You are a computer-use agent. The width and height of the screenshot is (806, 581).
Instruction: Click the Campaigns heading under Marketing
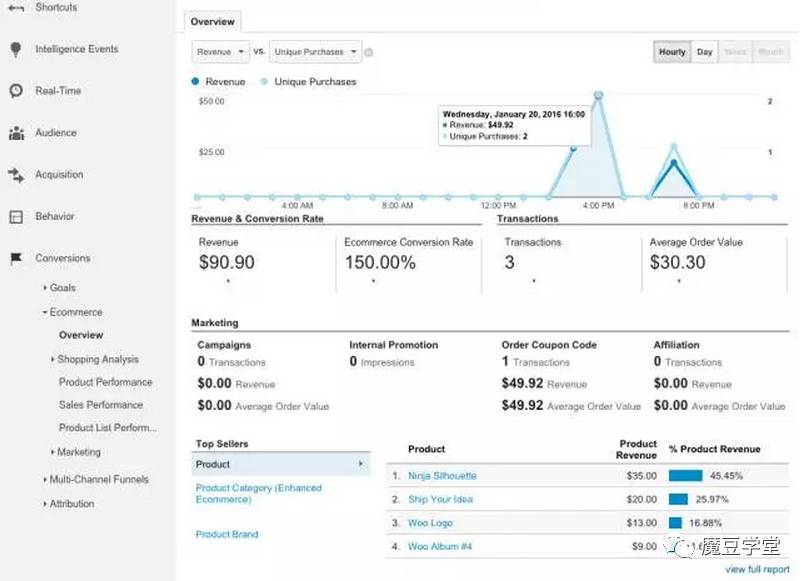click(x=224, y=345)
